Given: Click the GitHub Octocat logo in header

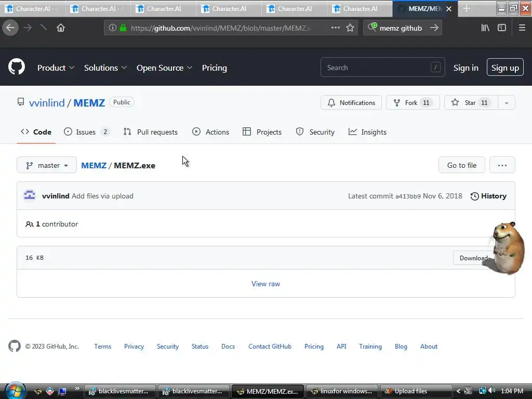Looking at the screenshot, I should pos(17,66).
